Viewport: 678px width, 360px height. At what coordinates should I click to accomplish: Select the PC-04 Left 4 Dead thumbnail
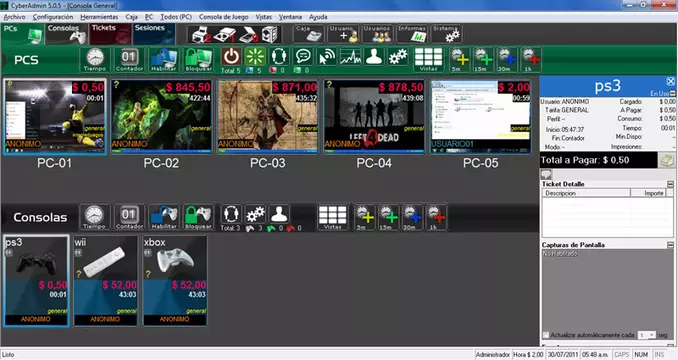tap(374, 116)
